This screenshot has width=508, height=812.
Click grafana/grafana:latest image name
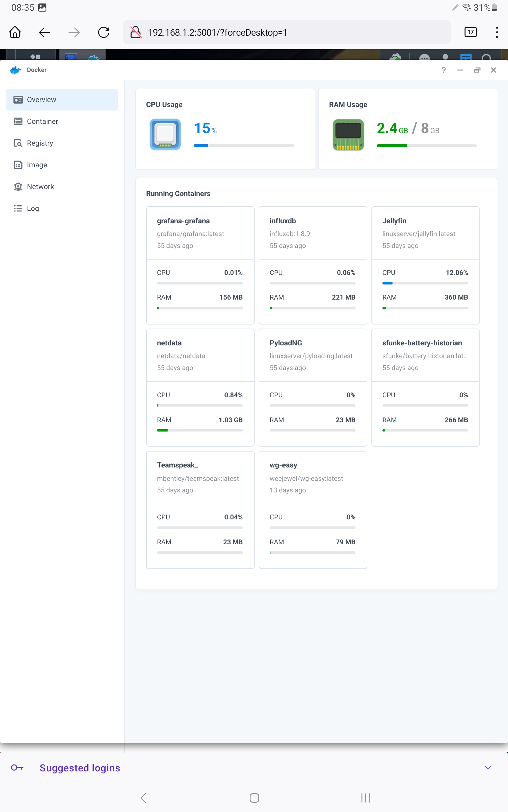click(x=190, y=234)
